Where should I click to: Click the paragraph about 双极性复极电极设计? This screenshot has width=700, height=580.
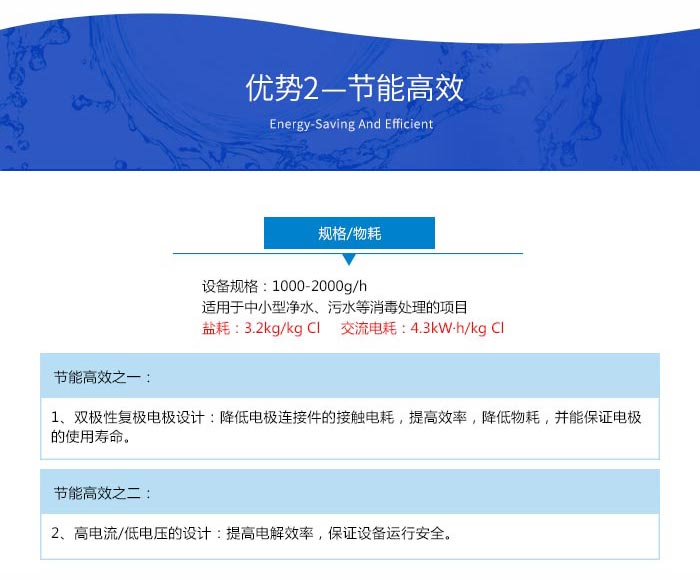click(346, 427)
